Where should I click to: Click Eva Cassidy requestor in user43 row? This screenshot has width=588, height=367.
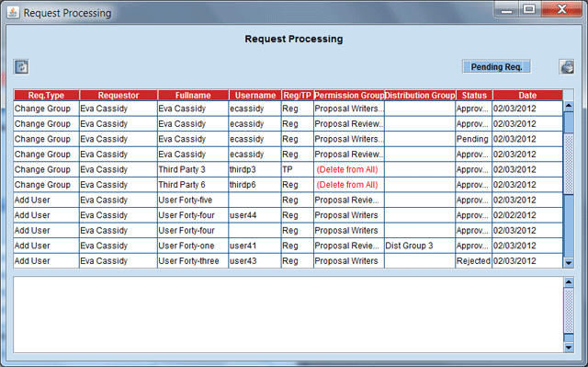click(119, 261)
